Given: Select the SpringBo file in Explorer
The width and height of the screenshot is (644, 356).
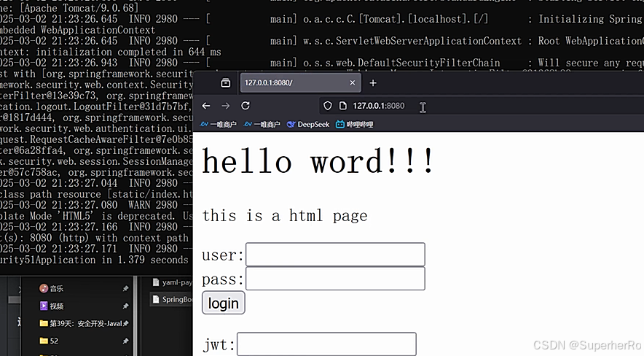Looking at the screenshot, I should (x=172, y=299).
